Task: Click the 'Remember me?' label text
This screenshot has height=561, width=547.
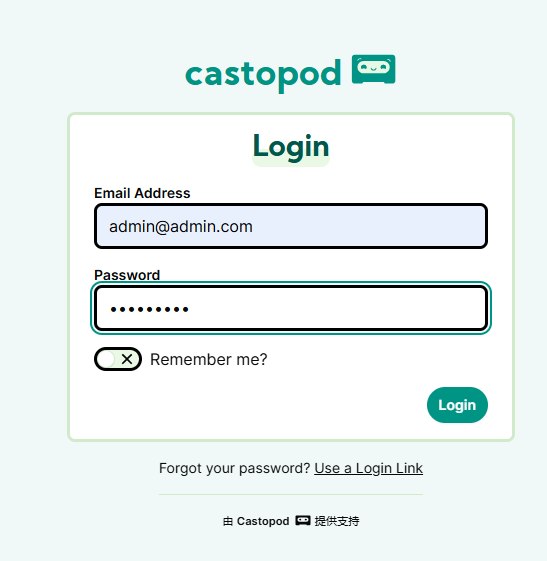Action: tap(209, 359)
